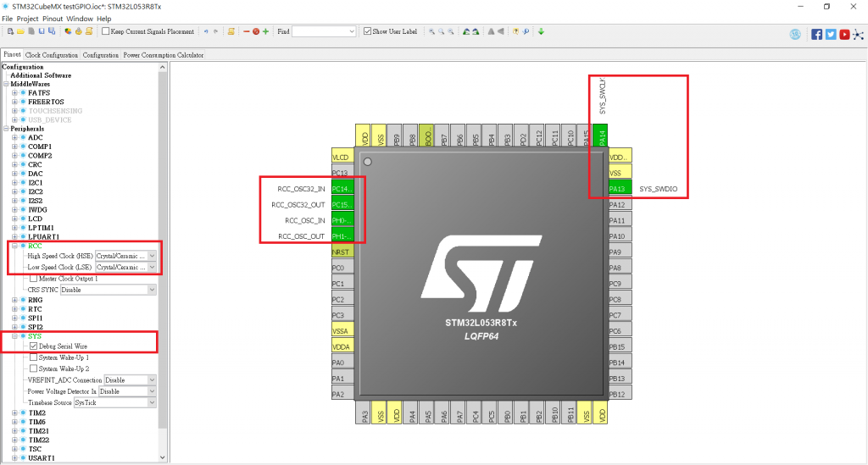Collapse the RCC tree node
868x465 pixels.
pyautogui.click(x=15, y=246)
